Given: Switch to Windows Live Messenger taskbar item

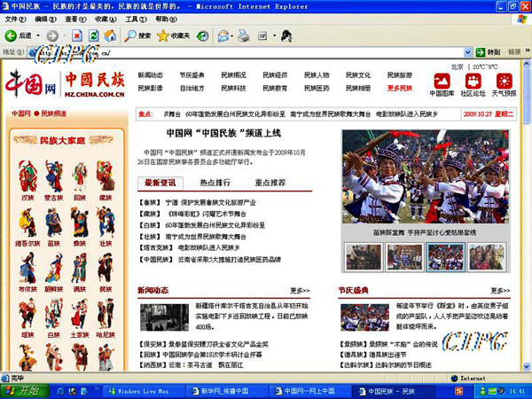Looking at the screenshot, I should 143,391.
